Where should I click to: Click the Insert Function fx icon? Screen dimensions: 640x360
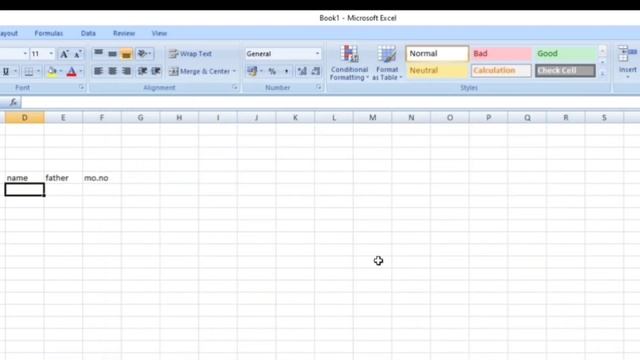coord(13,102)
